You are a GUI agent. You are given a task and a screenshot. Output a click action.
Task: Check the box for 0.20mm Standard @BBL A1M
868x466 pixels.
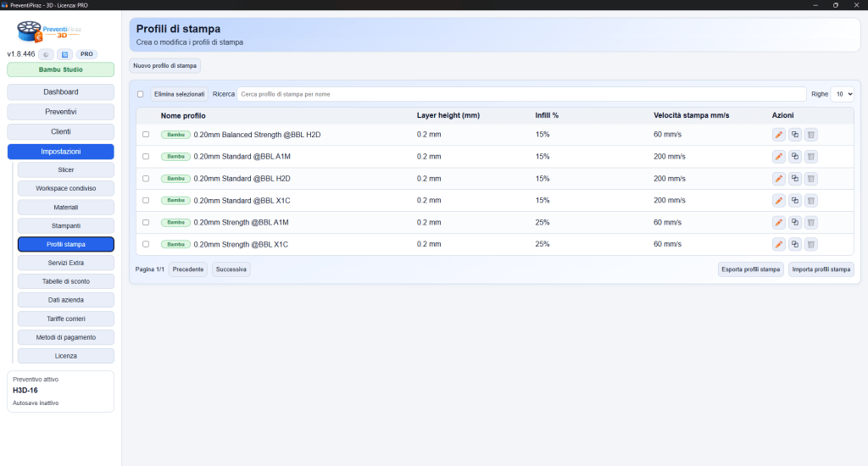(x=146, y=157)
